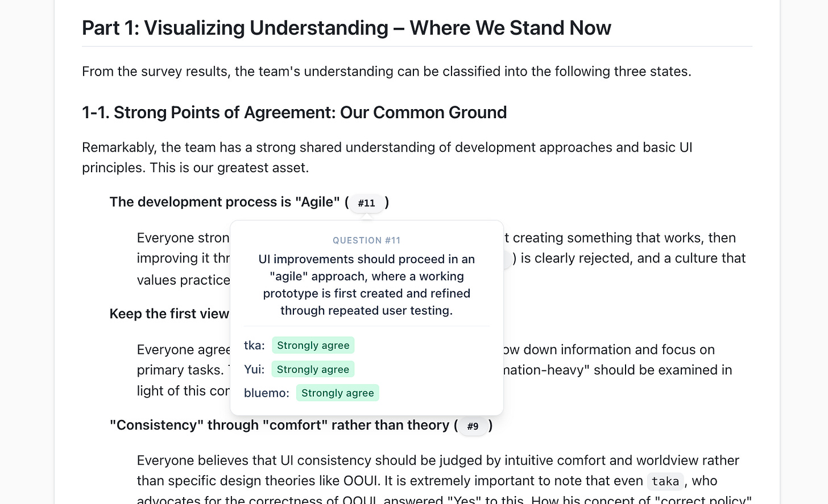Open the #9 question reference badge

[x=473, y=426]
